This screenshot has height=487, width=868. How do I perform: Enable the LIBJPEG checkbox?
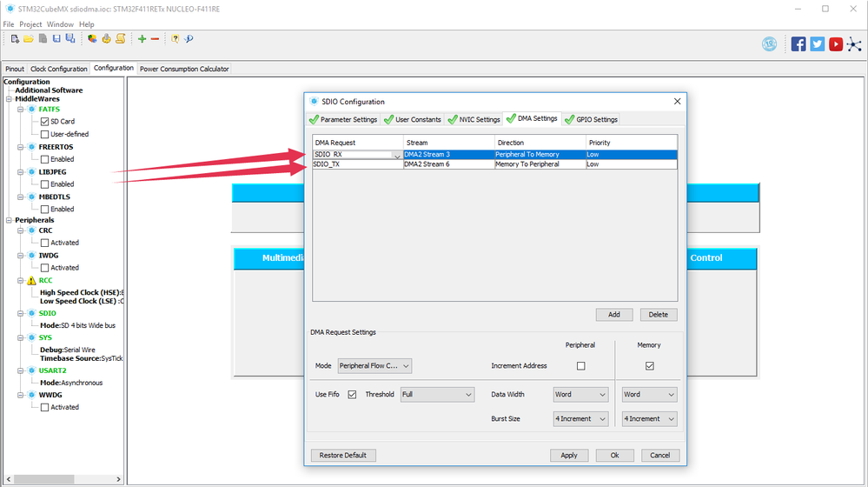click(45, 184)
